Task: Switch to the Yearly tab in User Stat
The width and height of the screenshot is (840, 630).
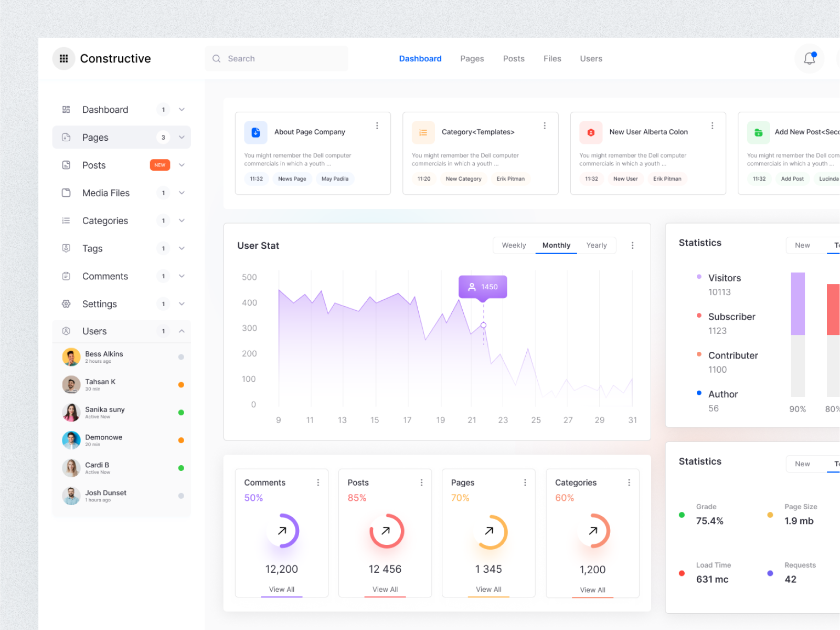Action: pos(597,245)
